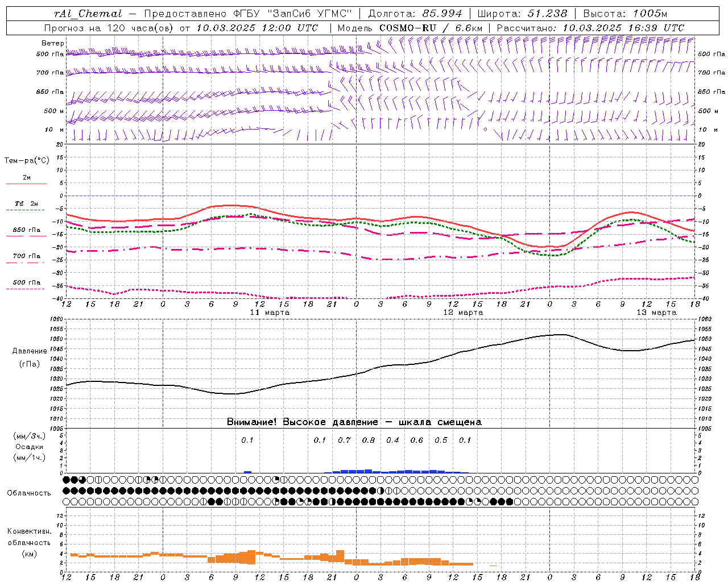The width and height of the screenshot is (728, 582).
Task: Click the '850 гПа' wind level label on left
Action: point(50,92)
